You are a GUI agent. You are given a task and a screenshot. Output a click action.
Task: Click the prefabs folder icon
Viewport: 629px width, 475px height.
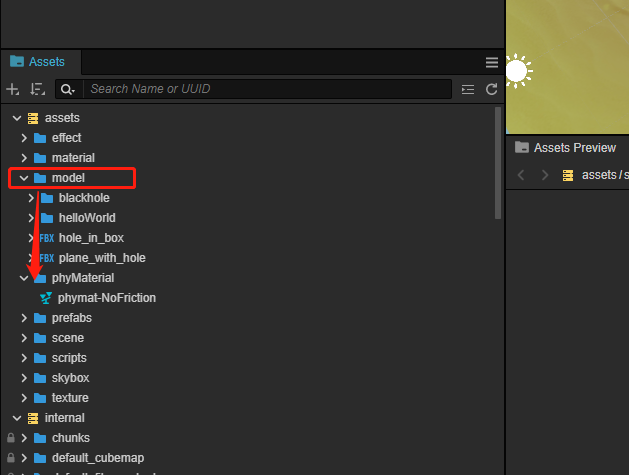[x=40, y=318]
